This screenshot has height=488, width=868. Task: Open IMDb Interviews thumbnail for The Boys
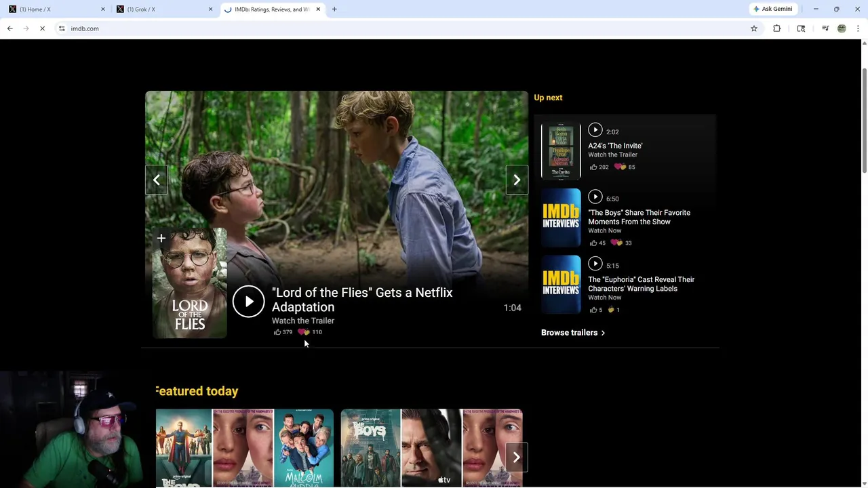click(x=561, y=218)
